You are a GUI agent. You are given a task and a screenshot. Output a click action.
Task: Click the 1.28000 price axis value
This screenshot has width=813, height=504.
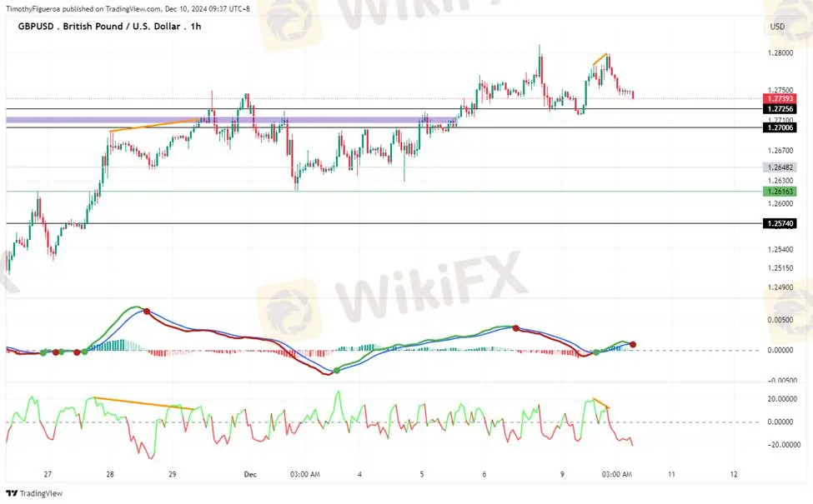point(780,52)
